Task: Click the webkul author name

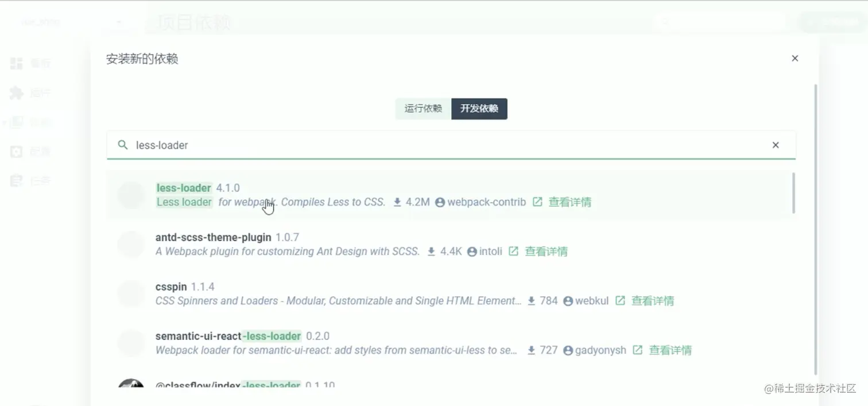Action: [x=592, y=301]
